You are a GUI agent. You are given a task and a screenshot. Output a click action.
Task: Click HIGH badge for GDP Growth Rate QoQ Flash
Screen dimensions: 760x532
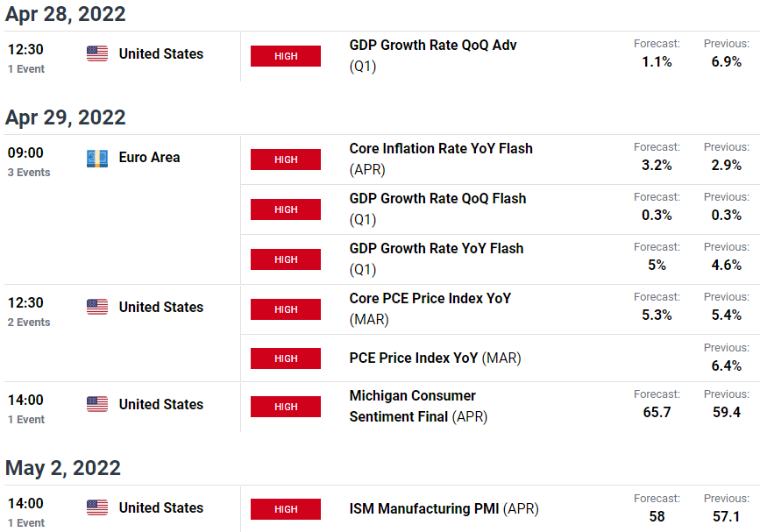click(x=286, y=209)
